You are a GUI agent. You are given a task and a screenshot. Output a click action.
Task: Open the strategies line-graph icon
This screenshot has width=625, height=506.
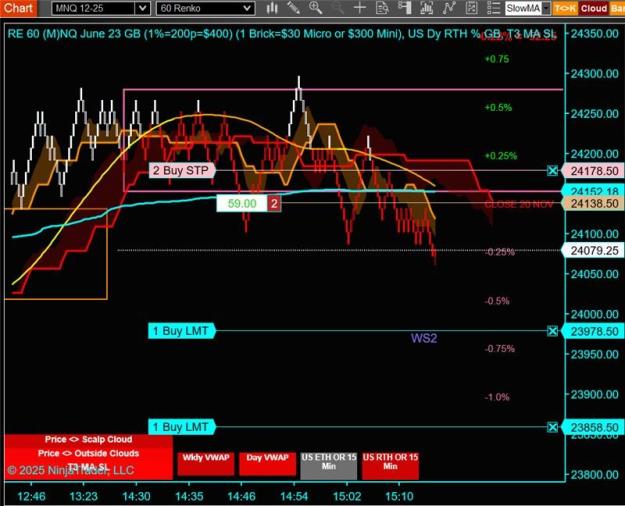(449, 8)
